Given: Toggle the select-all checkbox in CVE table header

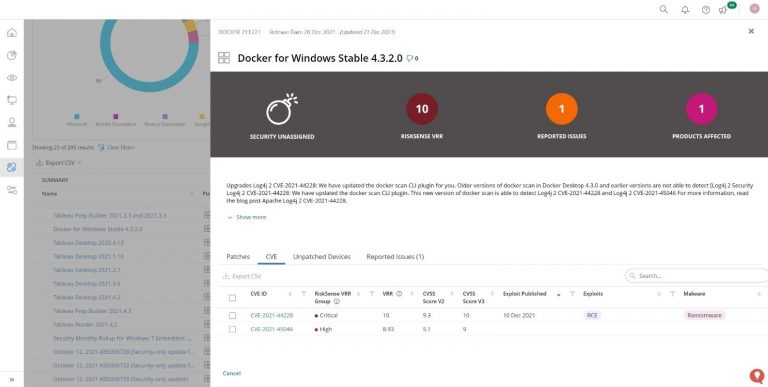Looking at the screenshot, I should click(x=232, y=297).
